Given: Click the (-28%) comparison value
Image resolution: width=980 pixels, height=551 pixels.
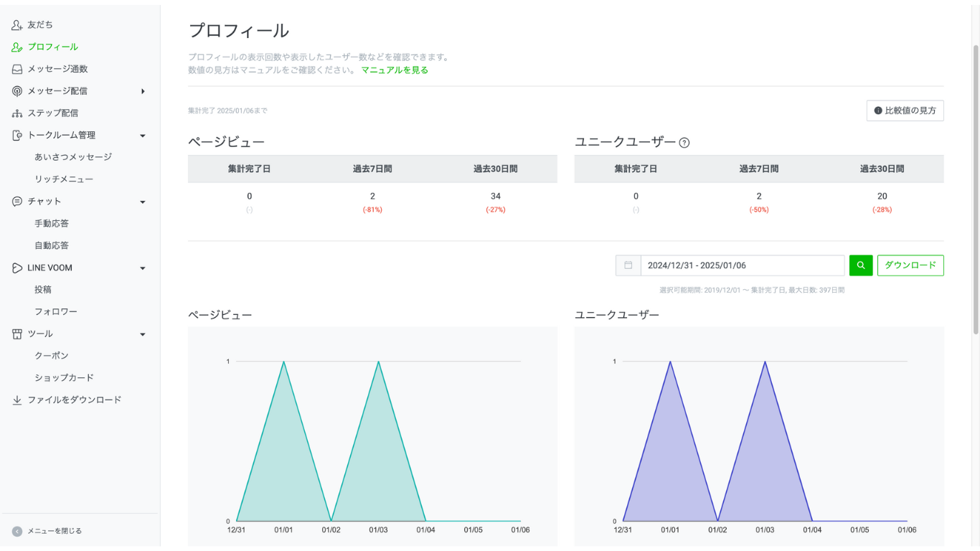Looking at the screenshot, I should tap(882, 210).
